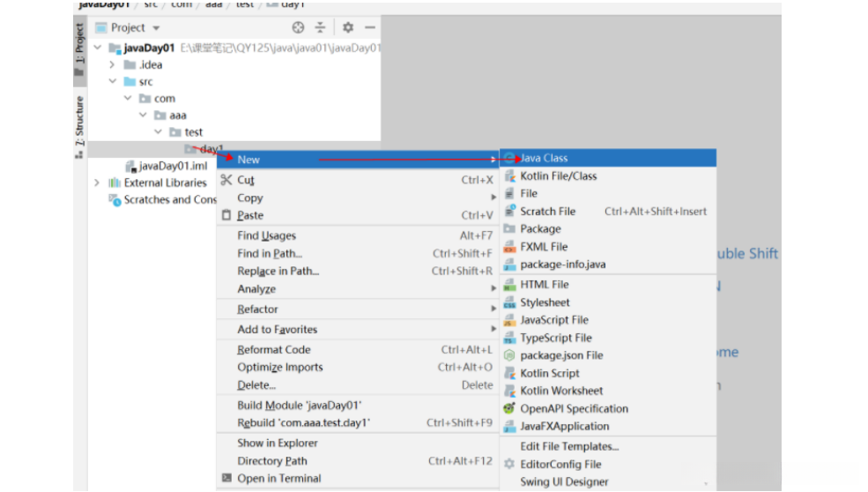
Task: Switch to the 1: Project side tab
Action: click(x=79, y=50)
